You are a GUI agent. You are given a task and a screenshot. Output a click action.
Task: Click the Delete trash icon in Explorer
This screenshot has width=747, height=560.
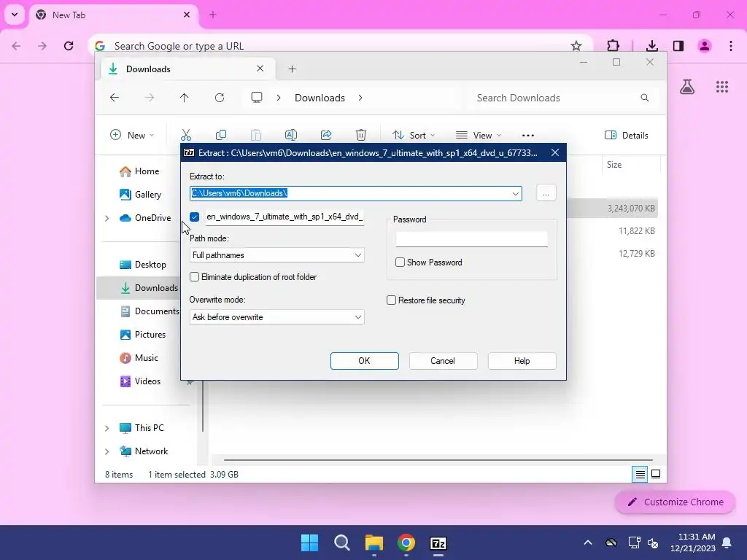361,135
